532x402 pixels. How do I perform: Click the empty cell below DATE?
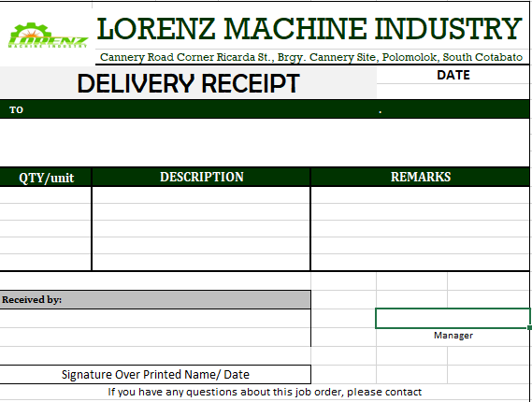[453, 92]
